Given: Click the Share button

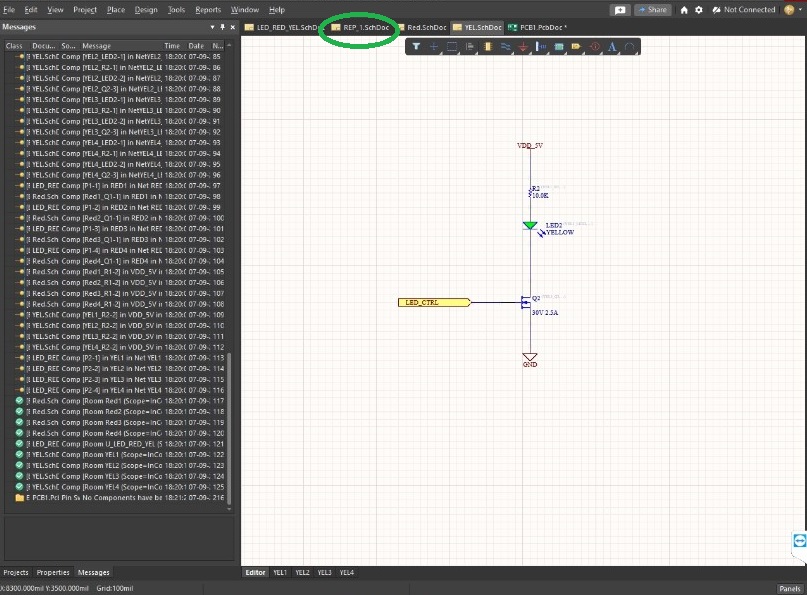Looking at the screenshot, I should pyautogui.click(x=652, y=10).
